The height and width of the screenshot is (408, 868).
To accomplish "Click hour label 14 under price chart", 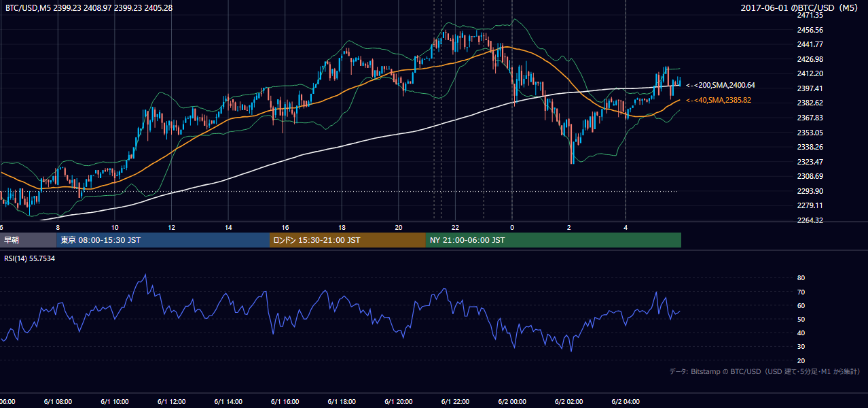I will (228, 227).
